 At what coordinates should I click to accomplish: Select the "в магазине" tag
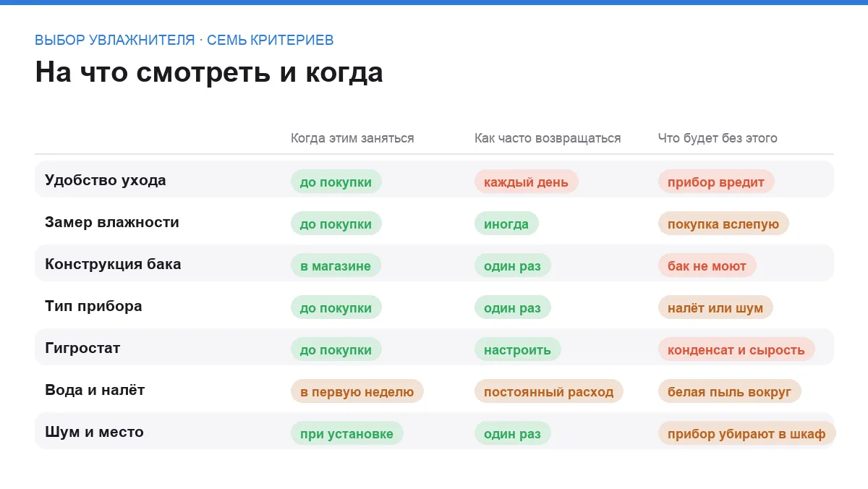[336, 265]
